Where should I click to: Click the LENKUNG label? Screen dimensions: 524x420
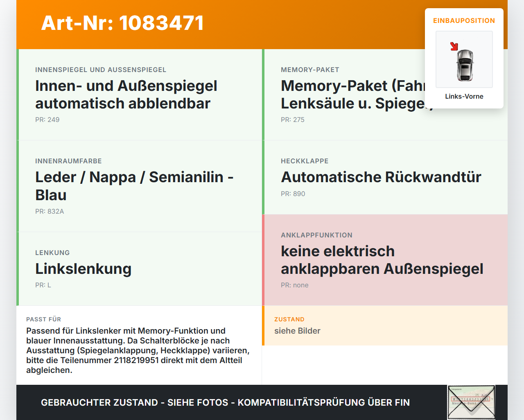click(x=52, y=253)
